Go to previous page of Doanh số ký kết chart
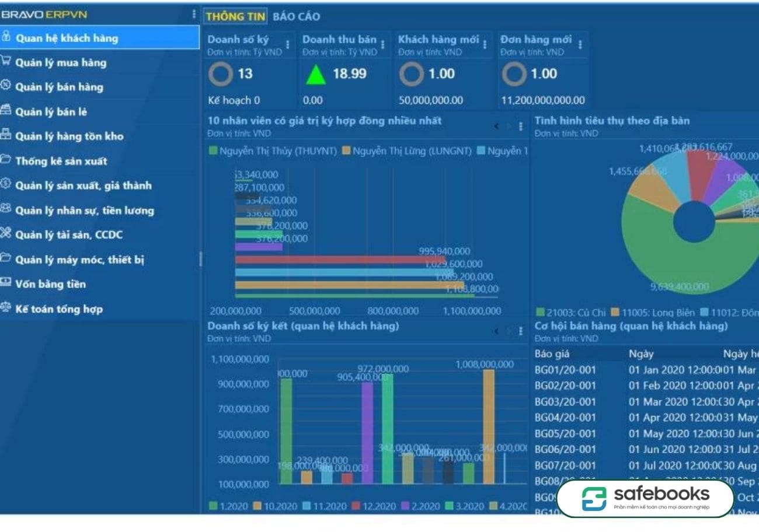This screenshot has width=759, height=532. [x=496, y=331]
